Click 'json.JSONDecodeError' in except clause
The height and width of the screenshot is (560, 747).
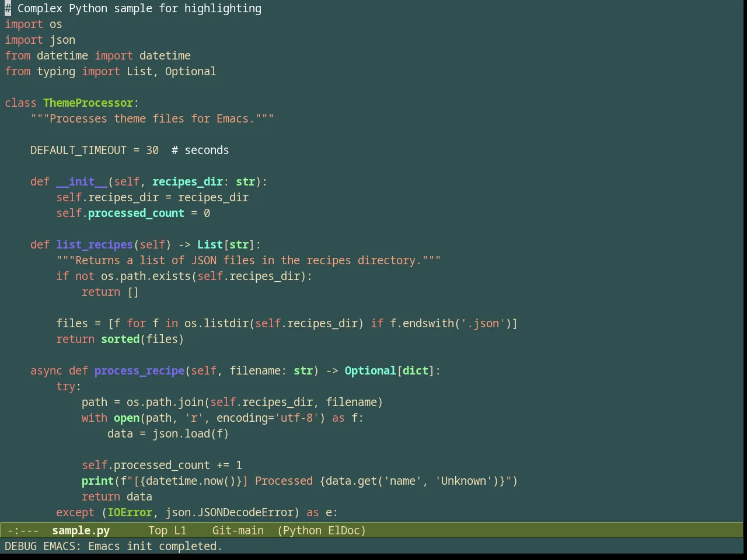point(229,512)
